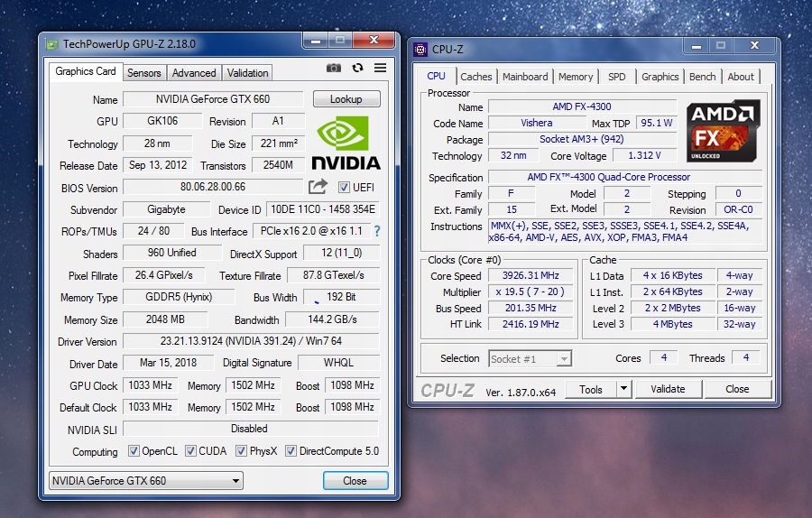This screenshot has height=518, width=812.
Task: Minimize the GPU-Z window
Action: (x=316, y=41)
